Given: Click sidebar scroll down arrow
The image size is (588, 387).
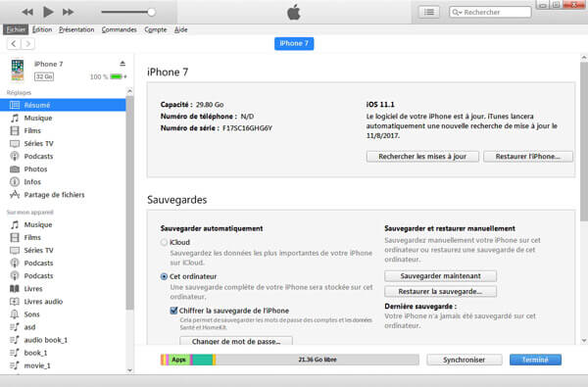Looking at the screenshot, I should 129,370.
